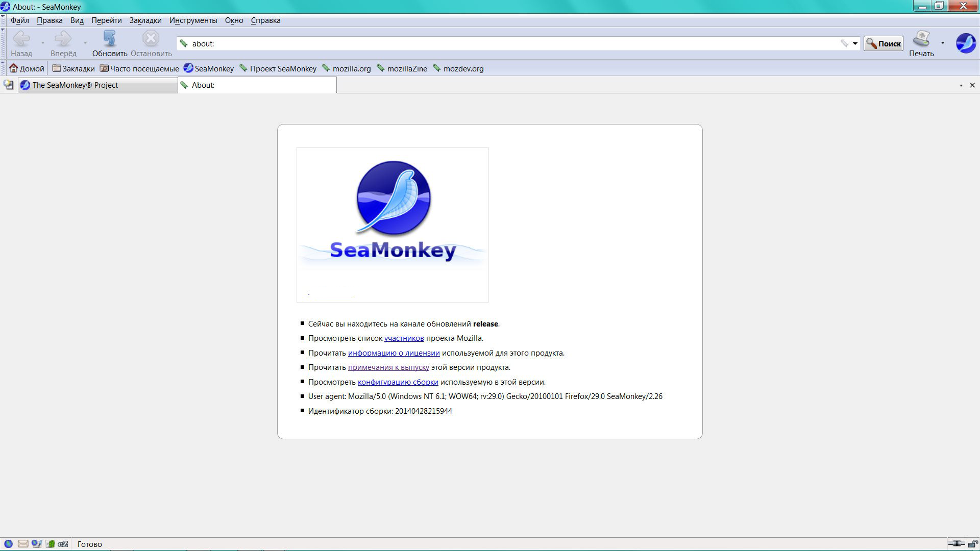Open Browser via status bar globe icon

coord(8,544)
